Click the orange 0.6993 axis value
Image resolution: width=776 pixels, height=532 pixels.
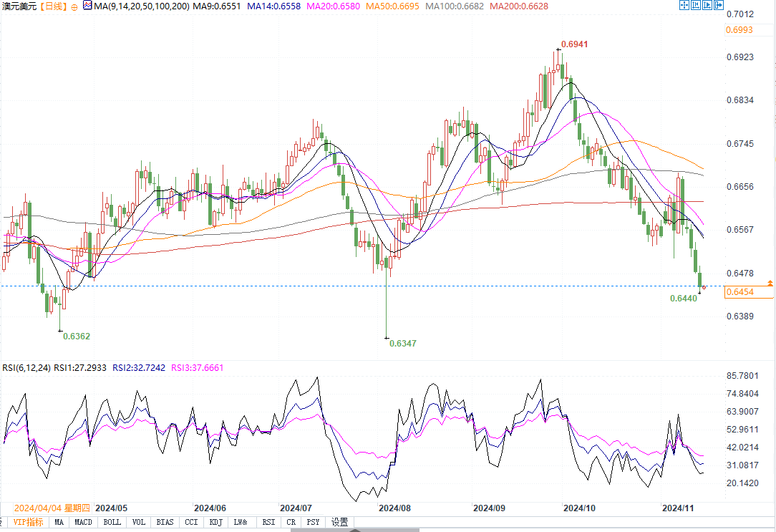coord(739,29)
